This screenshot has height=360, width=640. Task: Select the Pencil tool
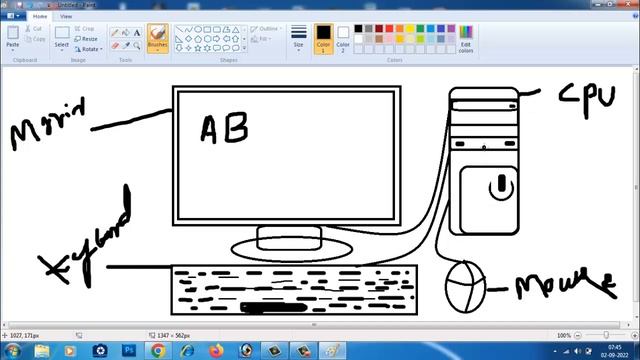[115, 33]
